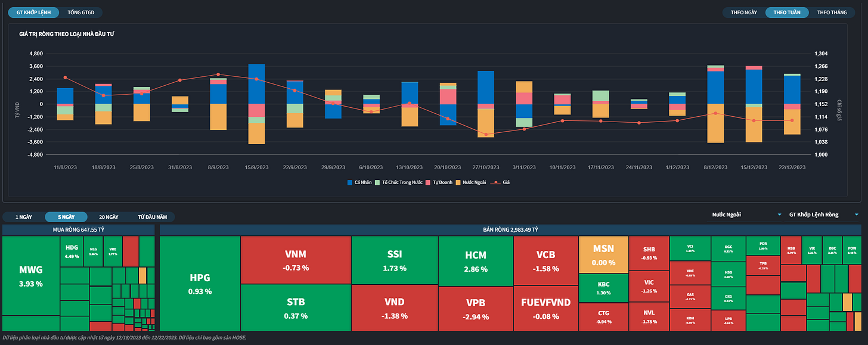Click the 11/8/2023 date label on axis
Viewport: 868px width, 345px height.
tap(65, 167)
